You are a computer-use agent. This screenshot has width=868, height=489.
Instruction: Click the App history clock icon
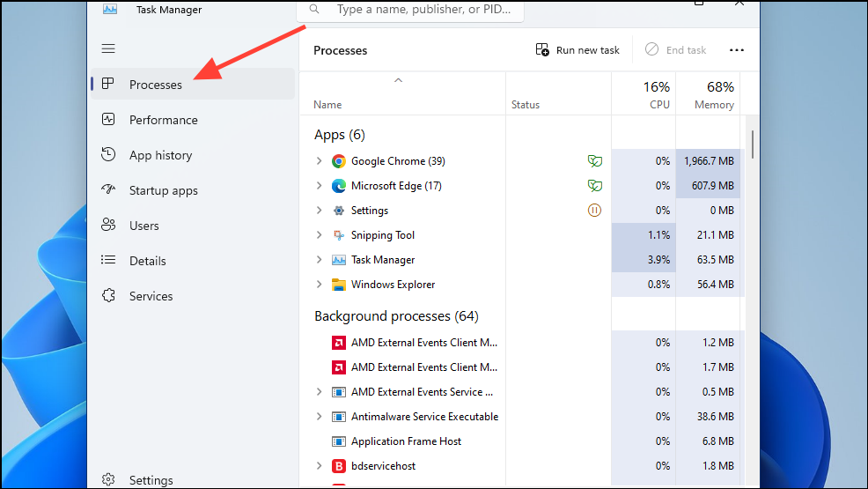point(108,154)
